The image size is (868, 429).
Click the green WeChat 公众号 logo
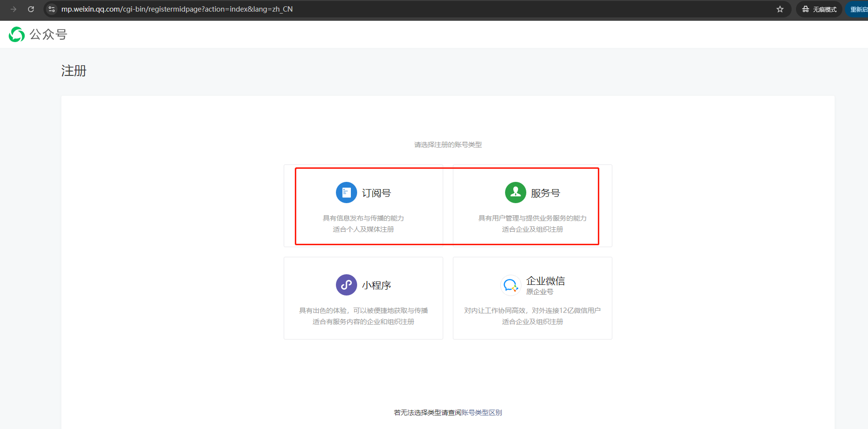pyautogui.click(x=17, y=34)
